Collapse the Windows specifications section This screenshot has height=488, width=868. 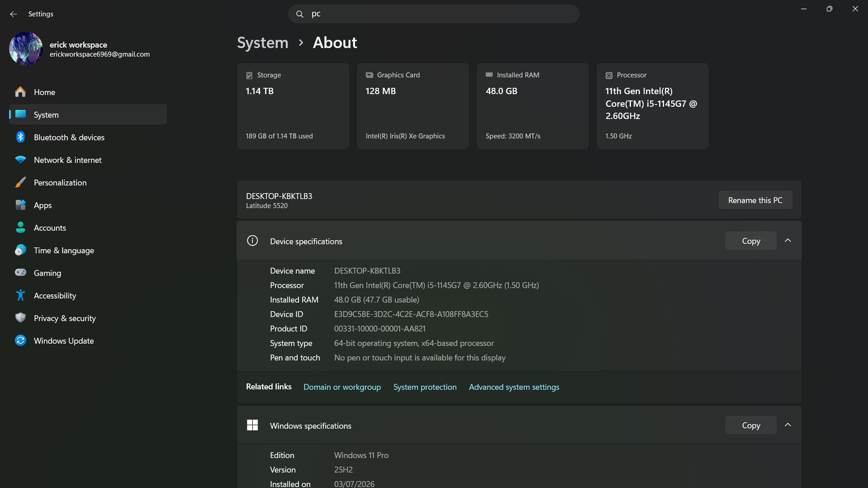click(788, 425)
